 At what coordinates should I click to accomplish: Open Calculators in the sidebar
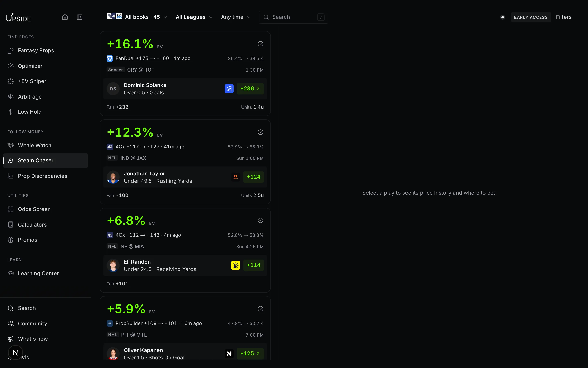point(46,225)
